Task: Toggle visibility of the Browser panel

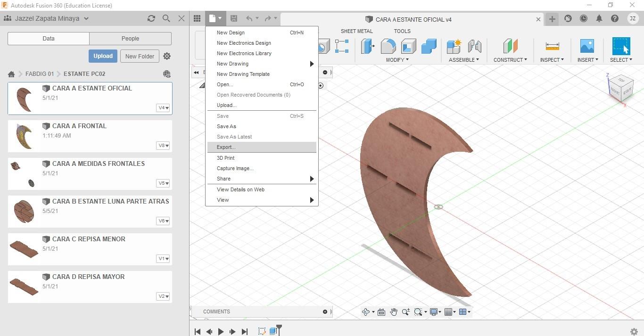Action: pos(196,73)
